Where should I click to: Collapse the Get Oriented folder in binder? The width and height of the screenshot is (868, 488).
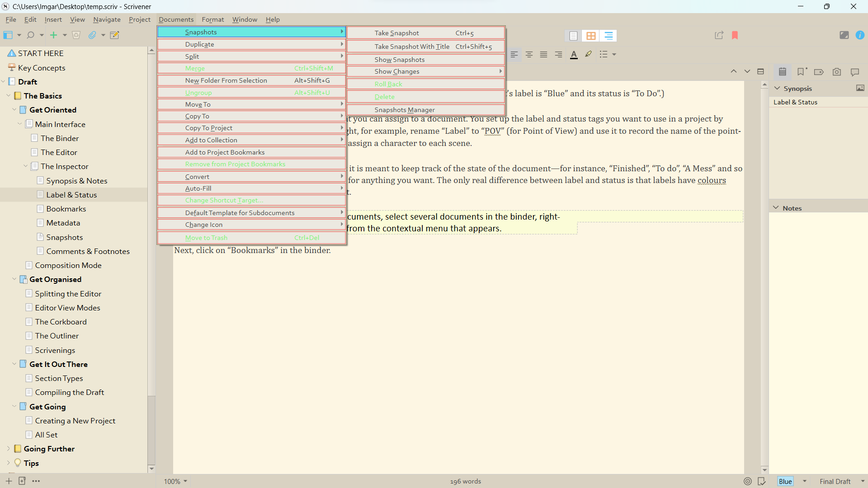14,110
